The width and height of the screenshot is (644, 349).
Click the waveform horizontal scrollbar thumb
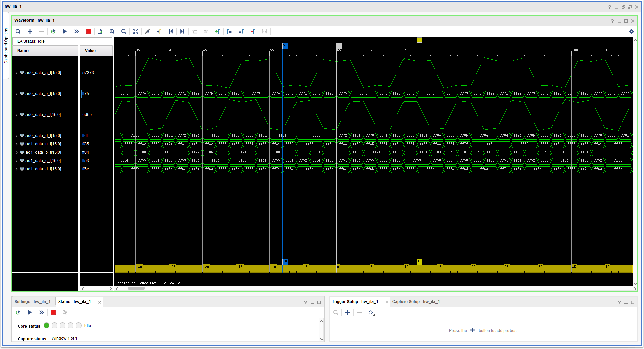point(136,288)
